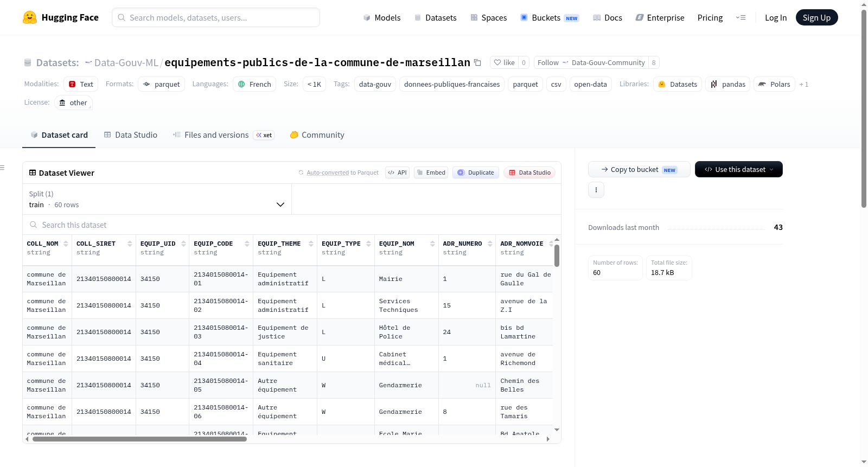This screenshot has width=868, height=467.
Task: Sort table by the EQUIP_THEME column
Action: pos(311,244)
